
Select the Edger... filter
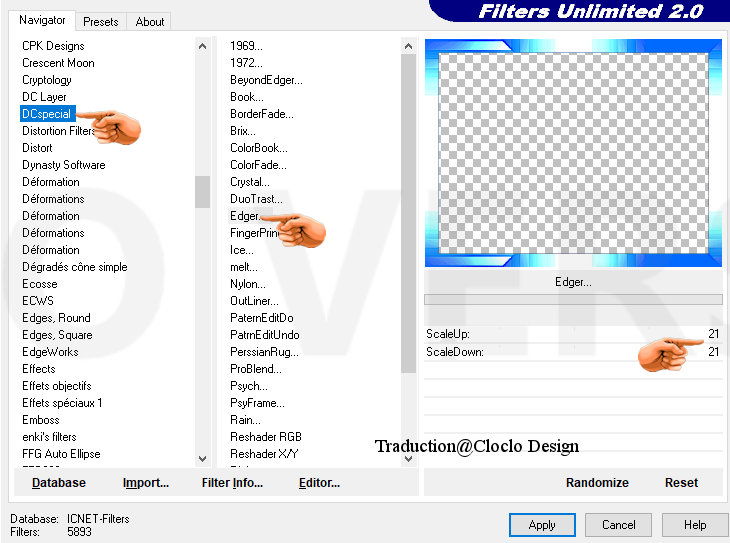245,216
